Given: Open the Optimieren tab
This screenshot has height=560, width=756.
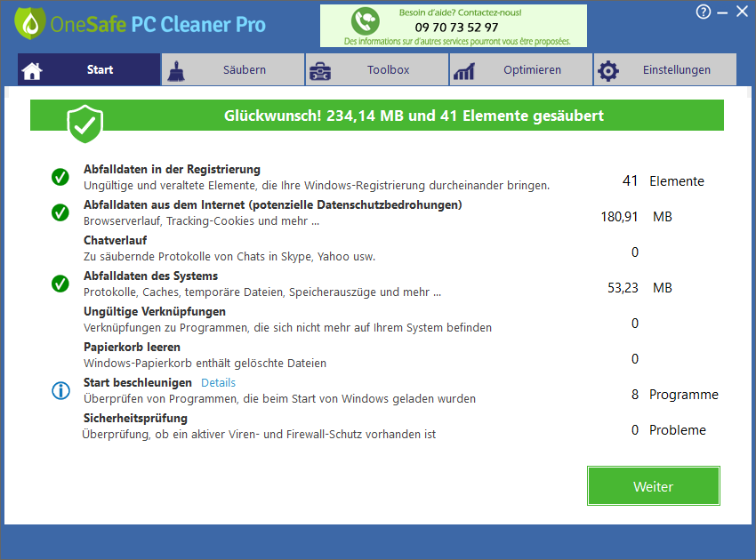Looking at the screenshot, I should point(521,70).
